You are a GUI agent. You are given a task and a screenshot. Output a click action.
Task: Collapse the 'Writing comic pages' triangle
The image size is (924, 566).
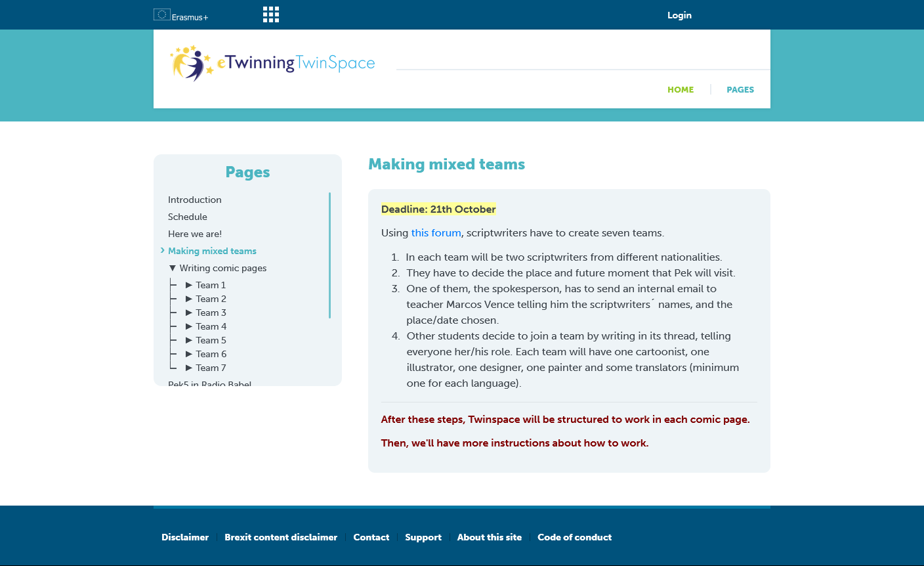173,268
